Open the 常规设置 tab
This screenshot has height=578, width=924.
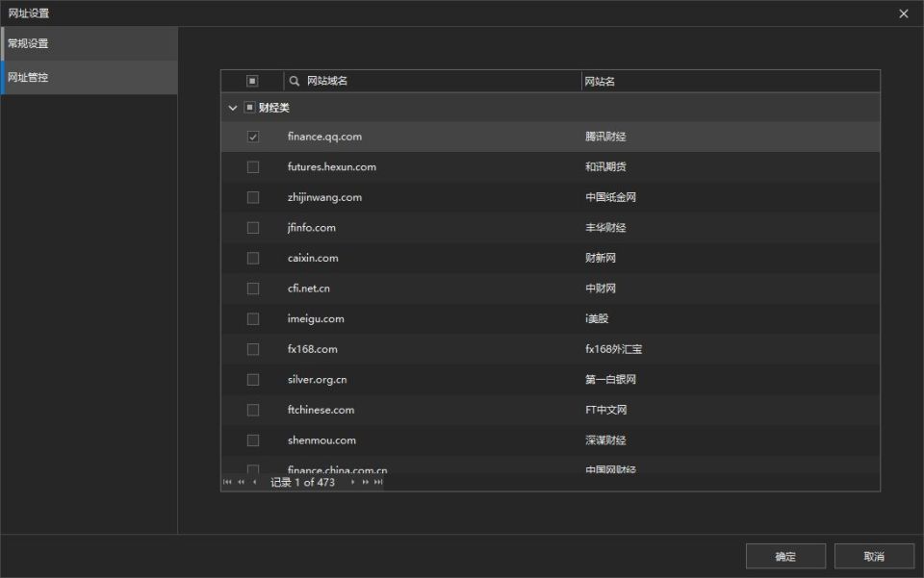[x=89, y=43]
